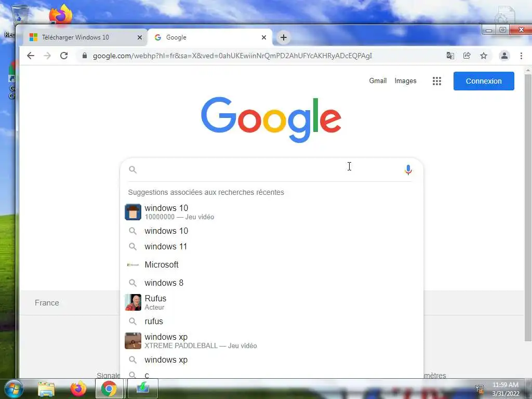This screenshot has width=532, height=399.
Task: Select the Google tab
Action: [x=210, y=37]
